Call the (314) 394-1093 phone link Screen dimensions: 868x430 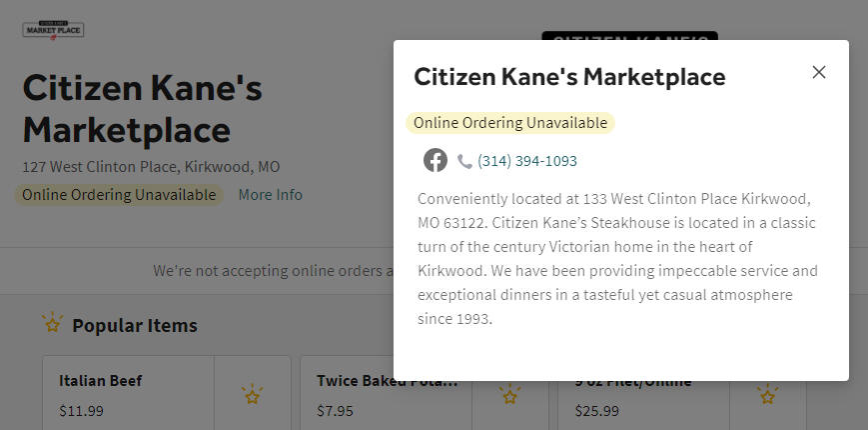click(x=527, y=161)
